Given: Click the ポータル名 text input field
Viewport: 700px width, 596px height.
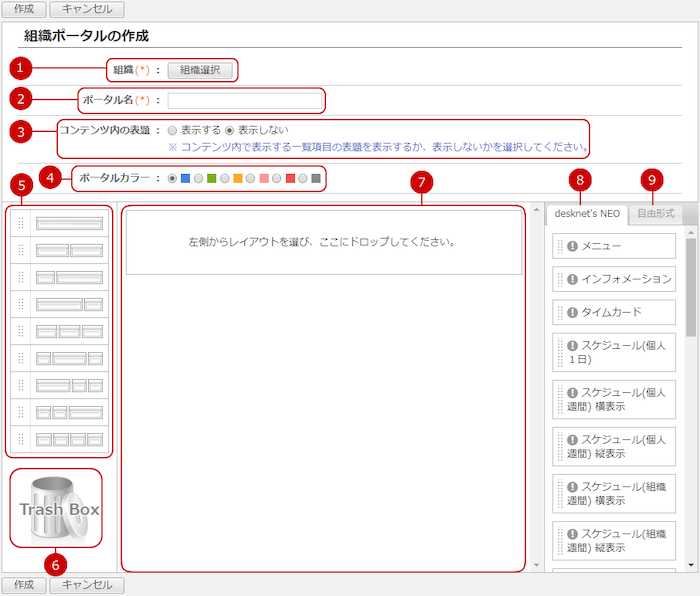Looking at the screenshot, I should pyautogui.click(x=245, y=100).
